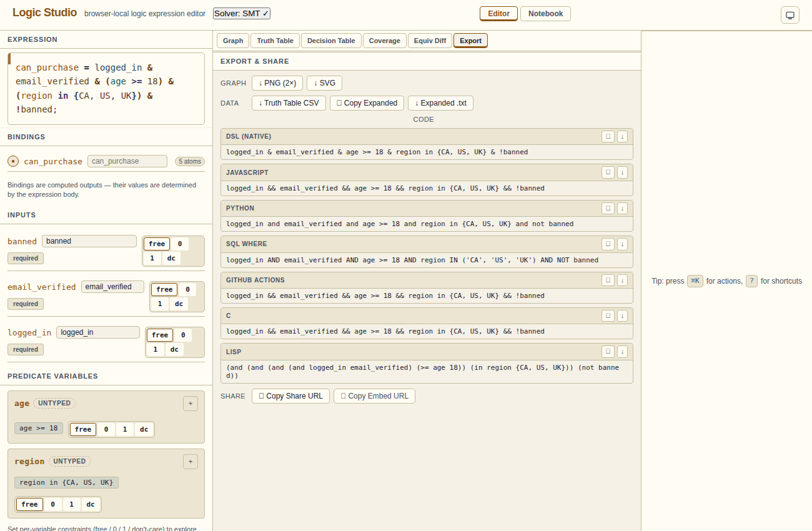812x531 pixels.
Task: Click the required badge under logged_in
Action: tap(26, 350)
